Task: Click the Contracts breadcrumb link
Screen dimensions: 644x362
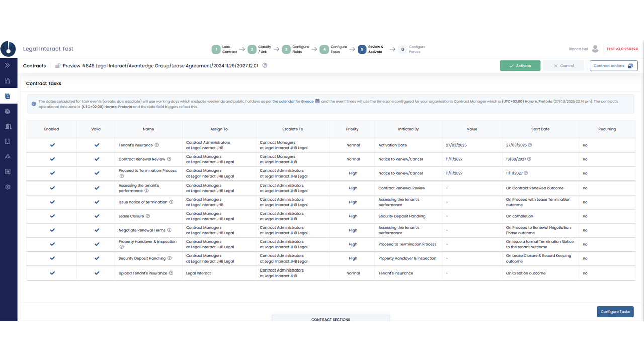Action: (34, 66)
